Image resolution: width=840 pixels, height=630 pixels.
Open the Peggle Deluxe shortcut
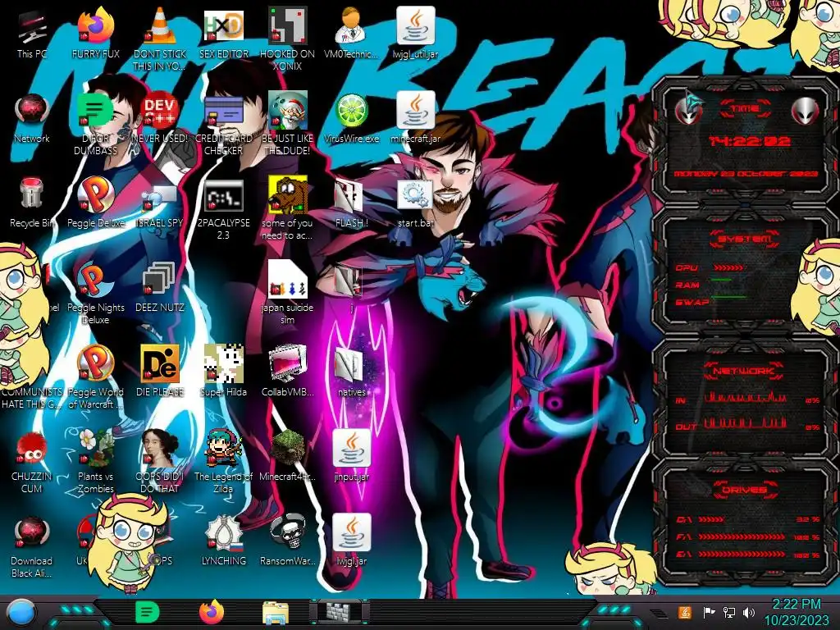click(96, 203)
